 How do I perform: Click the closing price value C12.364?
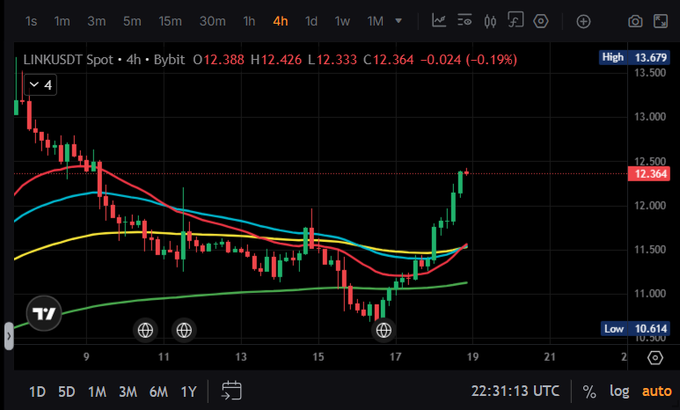click(389, 59)
